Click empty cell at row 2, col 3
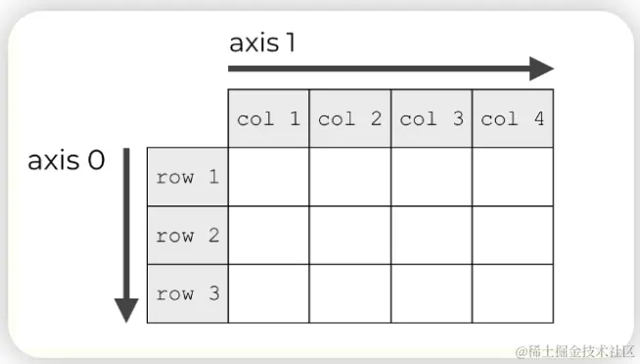This screenshot has height=364, width=640. point(432,236)
